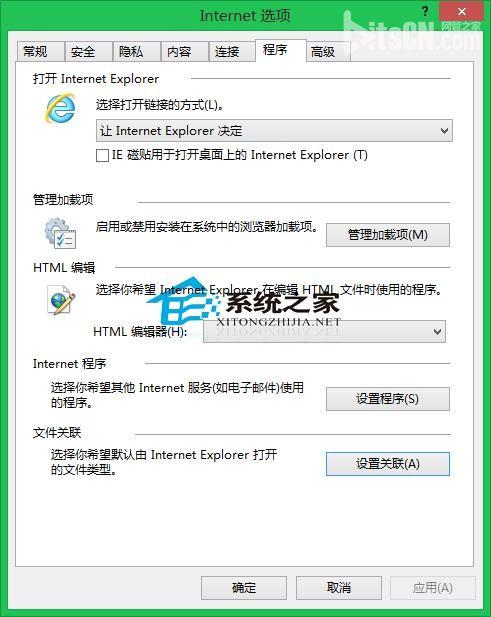Switch to the 安全 tab
The width and height of the screenshot is (491, 617).
[89, 51]
